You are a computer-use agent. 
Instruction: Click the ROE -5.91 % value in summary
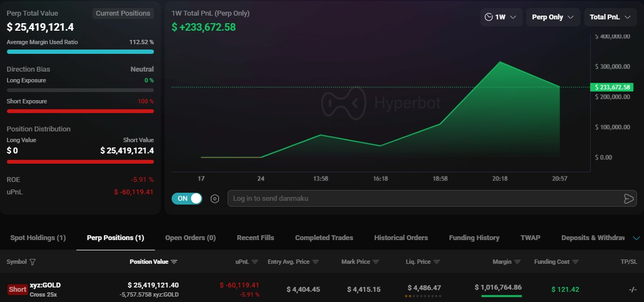142,180
